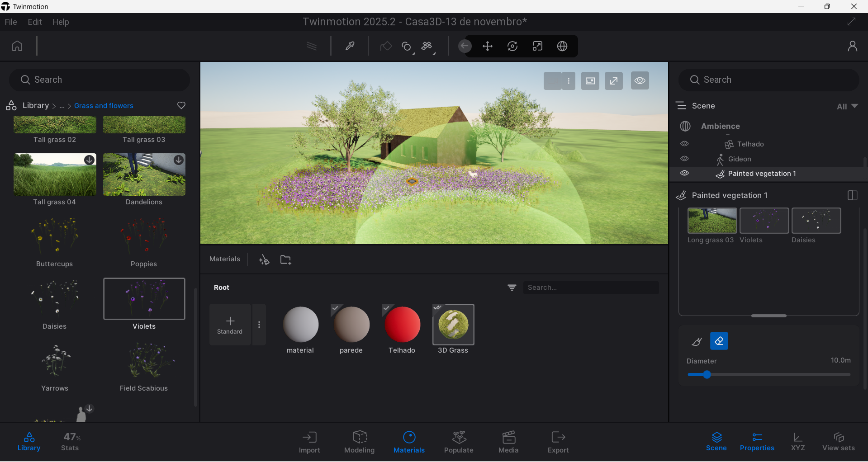Open the Standard material options menu

[x=259, y=325]
